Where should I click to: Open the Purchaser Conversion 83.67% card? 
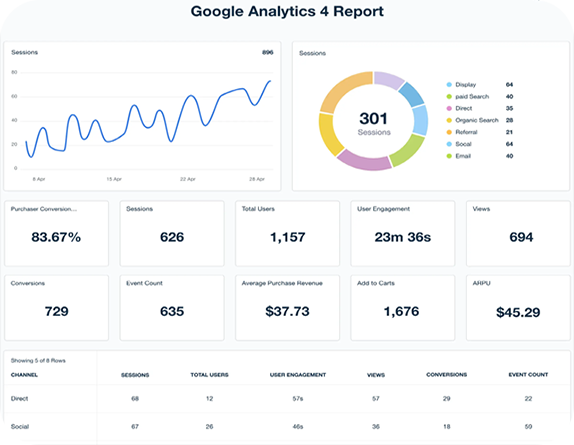(x=56, y=233)
